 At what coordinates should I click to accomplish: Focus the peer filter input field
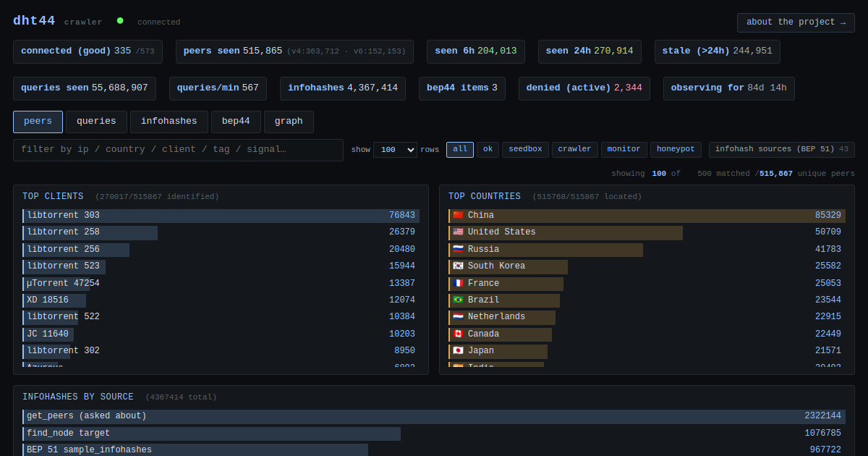pyautogui.click(x=178, y=150)
